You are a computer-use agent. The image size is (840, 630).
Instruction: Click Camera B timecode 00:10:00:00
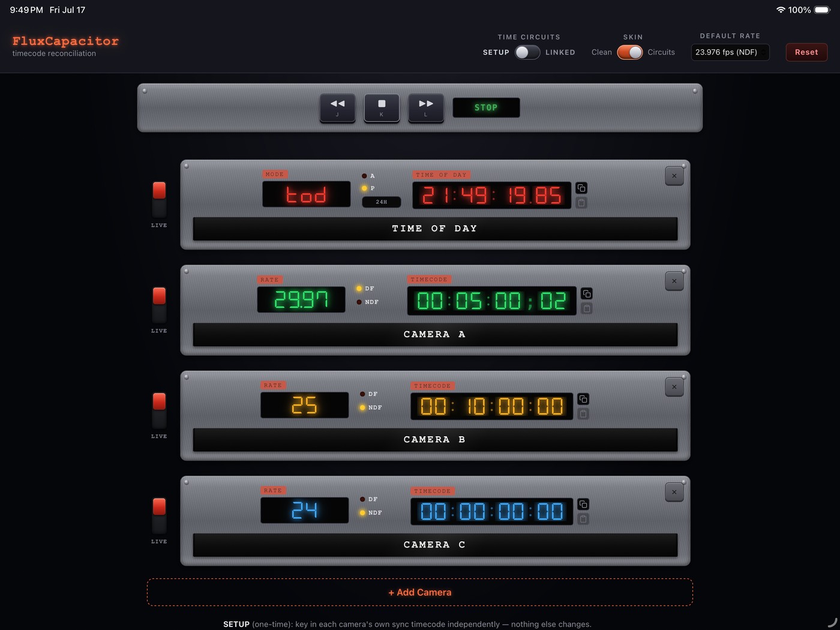492,406
